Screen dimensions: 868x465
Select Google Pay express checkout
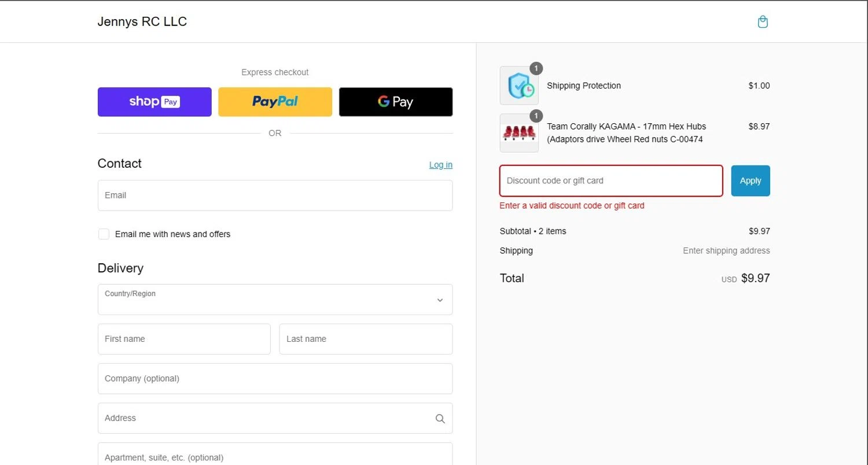(x=396, y=102)
